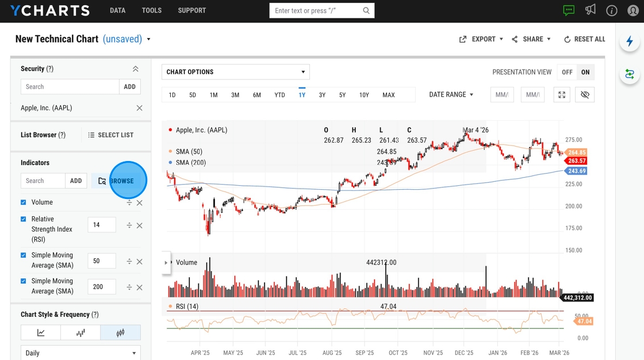Viewport: 644px width, 360px height.
Task: Remove the Volume indicator
Action: [x=140, y=203]
